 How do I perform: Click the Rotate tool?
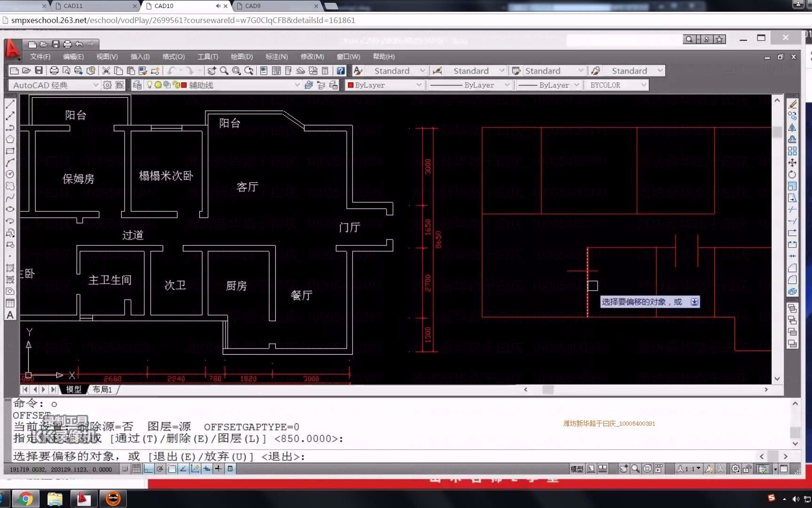pyautogui.click(x=792, y=175)
